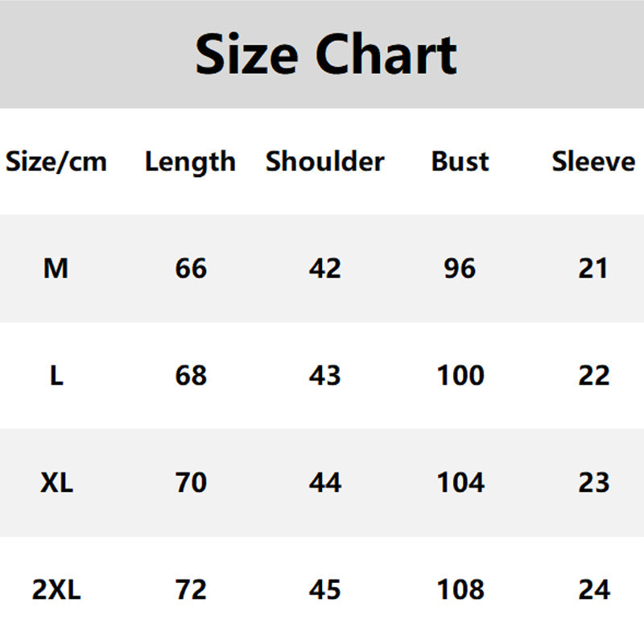Image resolution: width=644 pixels, height=644 pixels.
Task: Click the XL size row label
Action: point(56,483)
